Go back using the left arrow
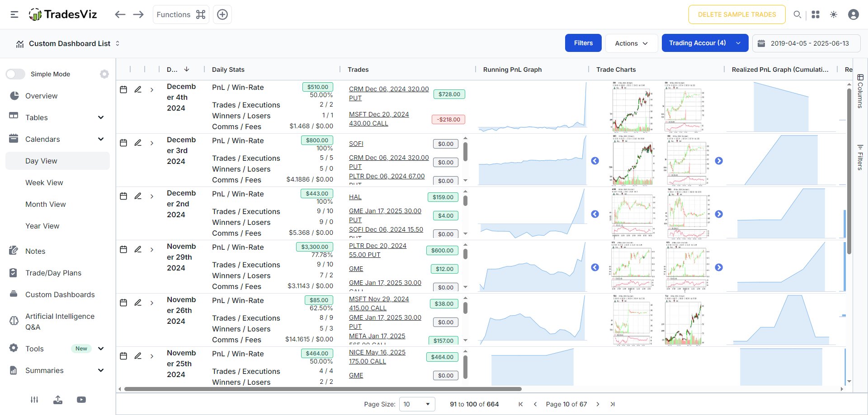The image size is (868, 415). (120, 14)
